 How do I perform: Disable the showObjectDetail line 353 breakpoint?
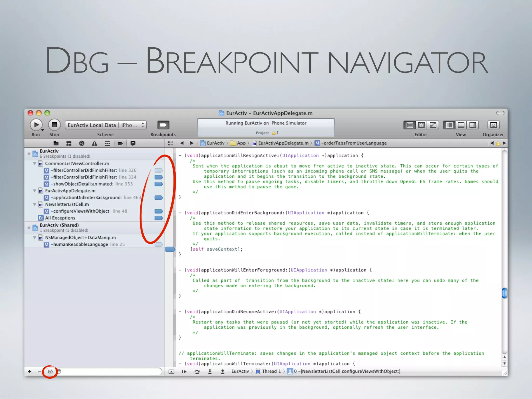click(159, 184)
